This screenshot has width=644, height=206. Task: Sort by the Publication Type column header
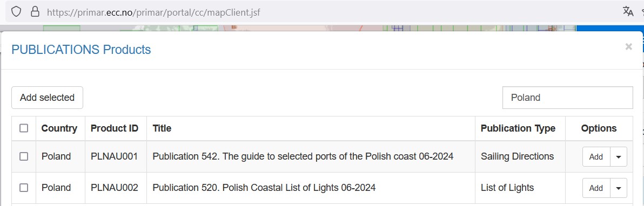click(518, 128)
